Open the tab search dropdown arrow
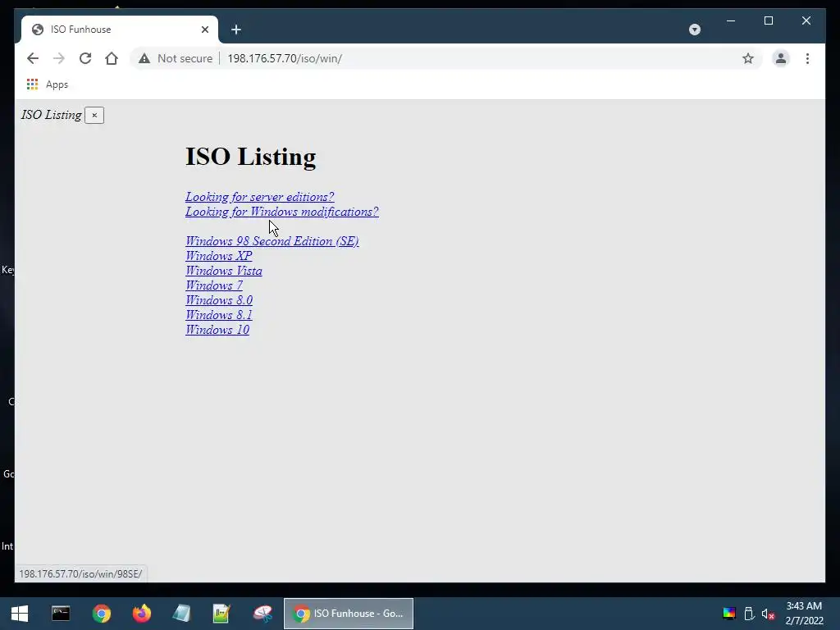The width and height of the screenshot is (840, 630). click(x=694, y=30)
